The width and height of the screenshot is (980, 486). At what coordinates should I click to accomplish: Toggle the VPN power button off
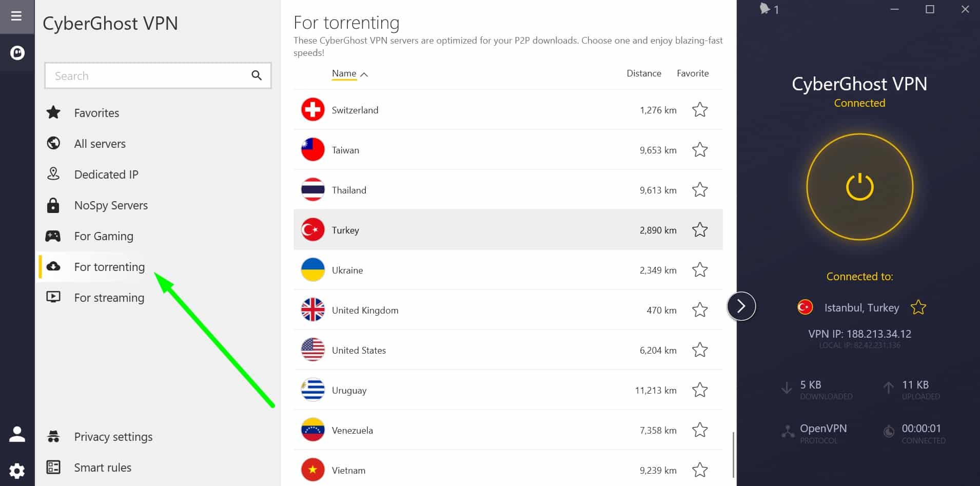(x=859, y=187)
